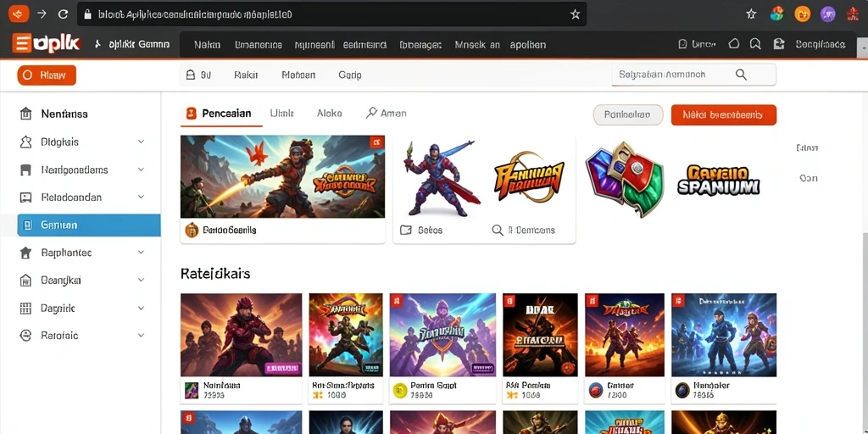Viewport: 868px width, 434px height.
Task: Open the Nenfanss home sidebar icon
Action: (25, 114)
